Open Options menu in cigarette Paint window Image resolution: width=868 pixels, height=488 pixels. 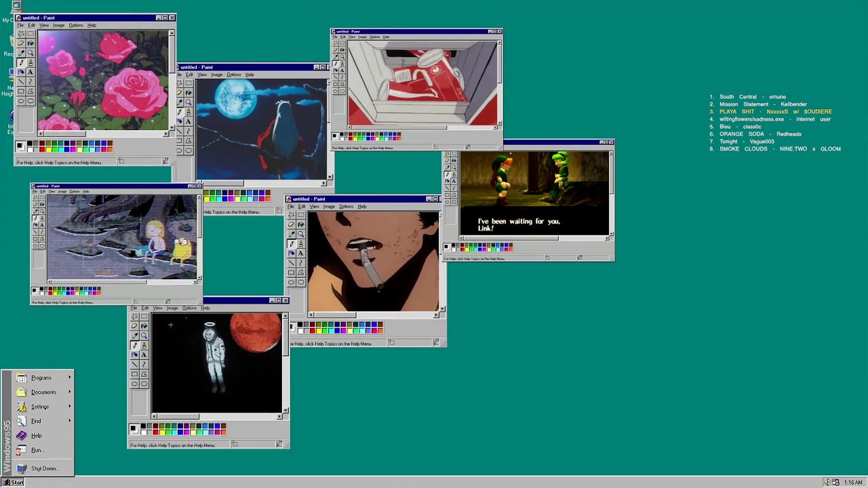point(347,207)
